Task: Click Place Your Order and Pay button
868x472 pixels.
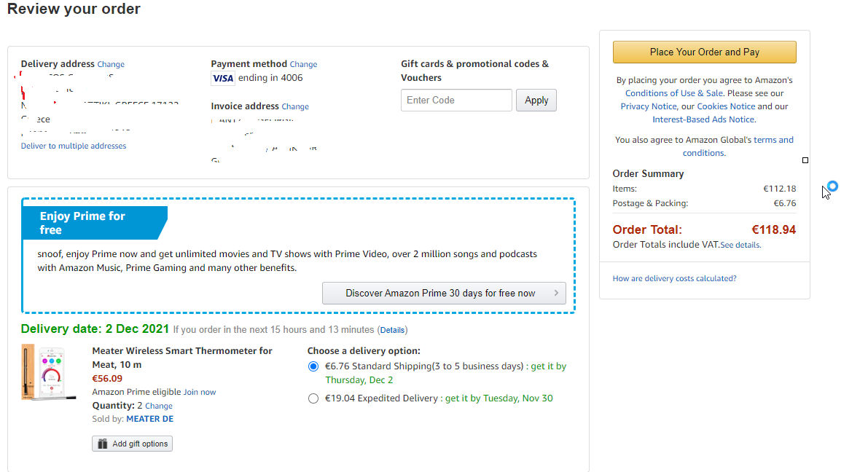Action: click(x=704, y=52)
